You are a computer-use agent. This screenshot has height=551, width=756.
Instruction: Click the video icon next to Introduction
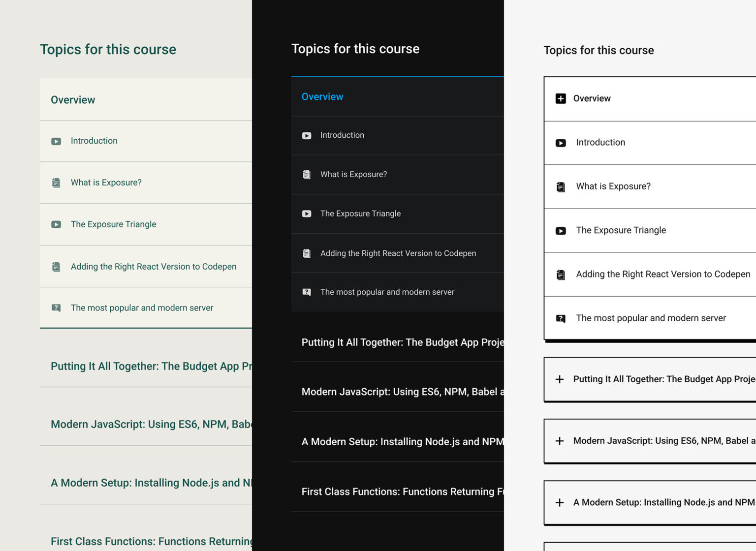tap(56, 141)
